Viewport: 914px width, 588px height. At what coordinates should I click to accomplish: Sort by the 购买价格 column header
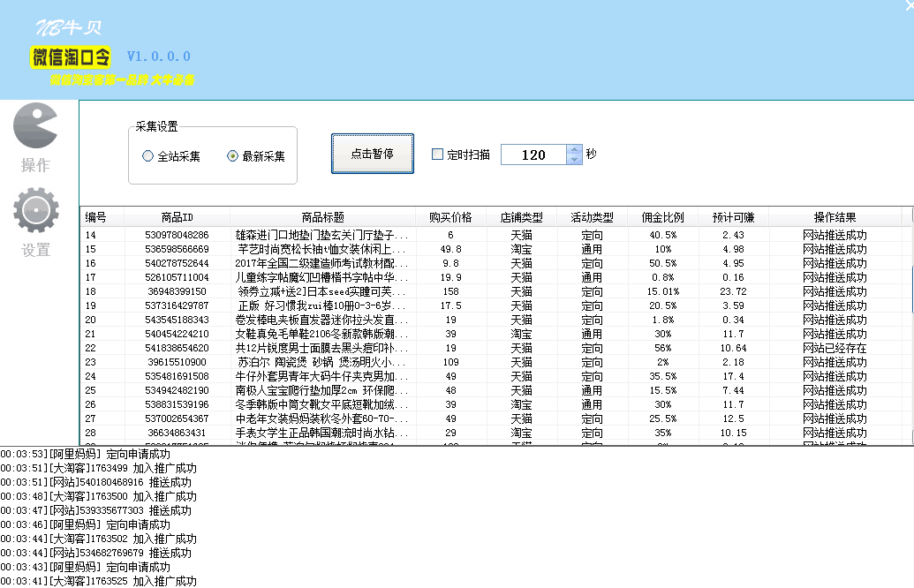coord(450,217)
